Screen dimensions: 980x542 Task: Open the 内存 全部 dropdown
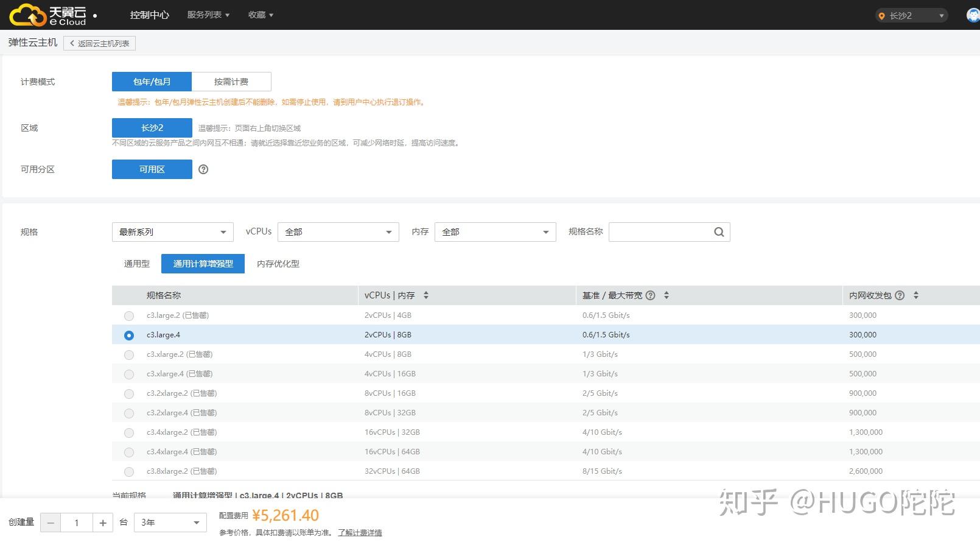495,232
